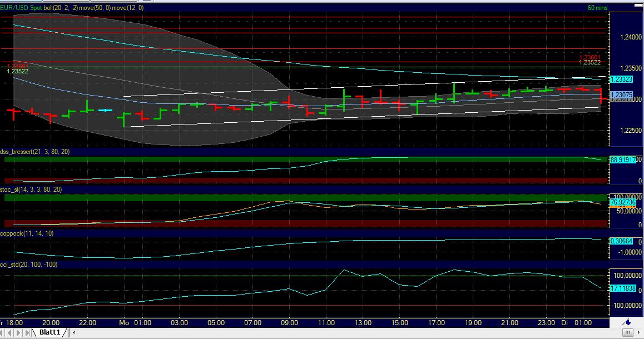Click the blue flag icon at bottom right
Viewport: 644px width, 339px height.
tap(627, 323)
